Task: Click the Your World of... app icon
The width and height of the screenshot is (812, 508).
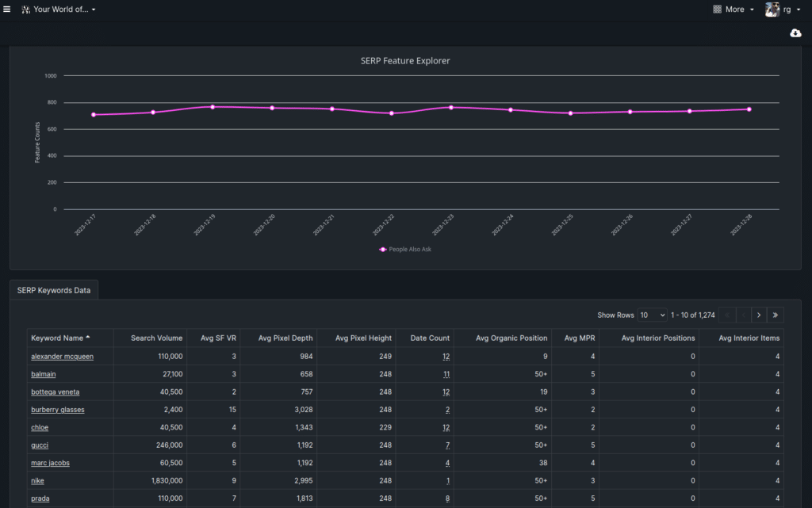Action: (25, 10)
